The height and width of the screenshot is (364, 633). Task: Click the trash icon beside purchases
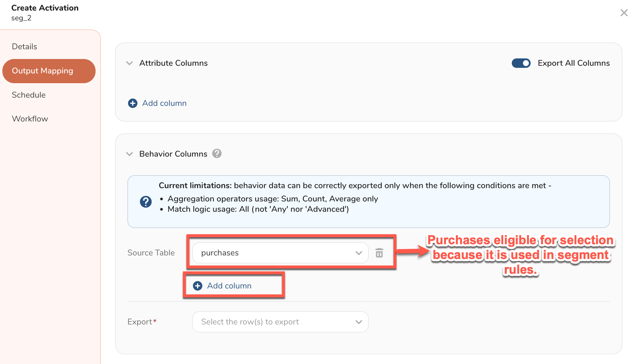tap(379, 253)
